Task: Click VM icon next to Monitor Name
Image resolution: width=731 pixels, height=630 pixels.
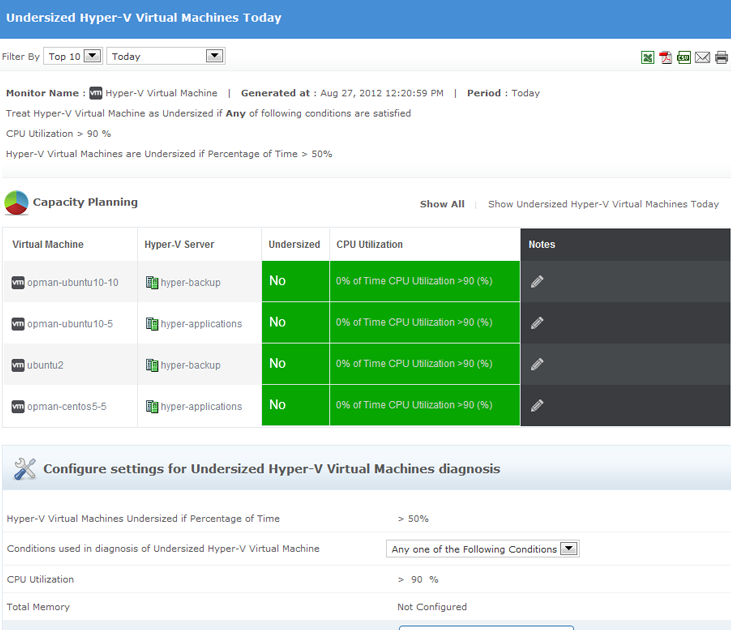Action: (96, 93)
